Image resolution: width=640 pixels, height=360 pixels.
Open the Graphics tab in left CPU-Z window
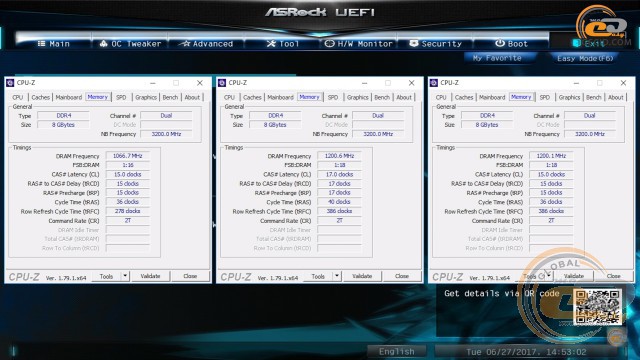pos(146,97)
